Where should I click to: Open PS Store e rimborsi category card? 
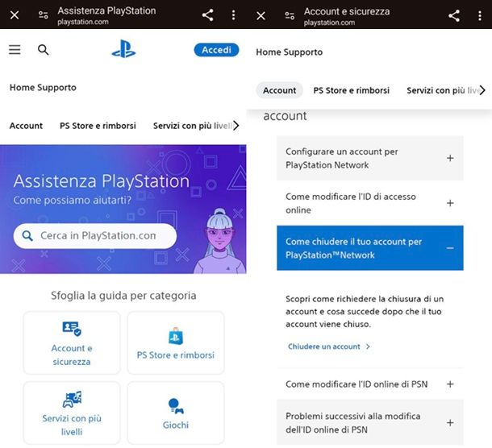176,342
